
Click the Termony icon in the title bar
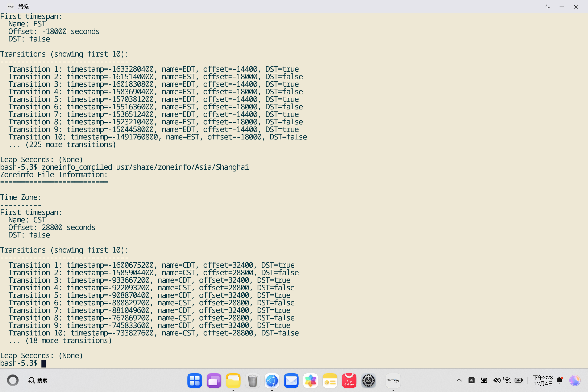[11, 6]
